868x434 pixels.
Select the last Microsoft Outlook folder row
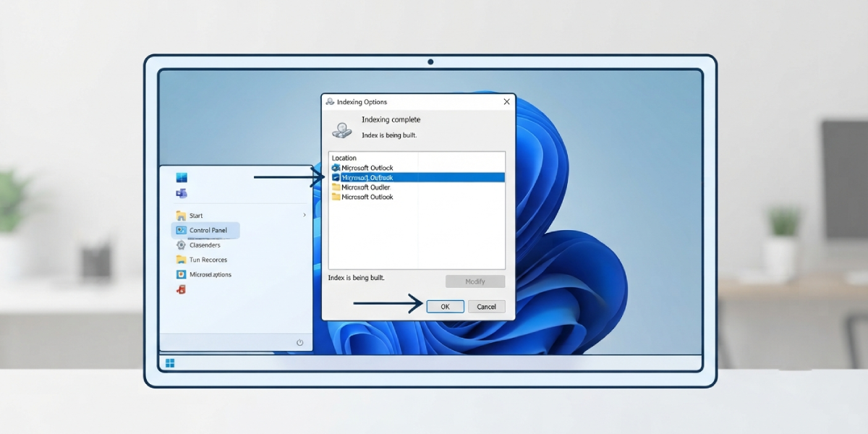click(417, 197)
